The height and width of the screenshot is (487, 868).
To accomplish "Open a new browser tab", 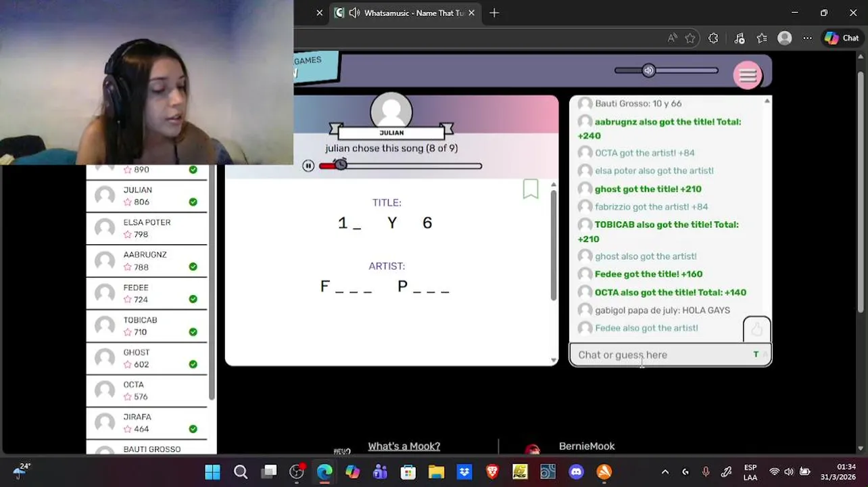I will [x=494, y=13].
